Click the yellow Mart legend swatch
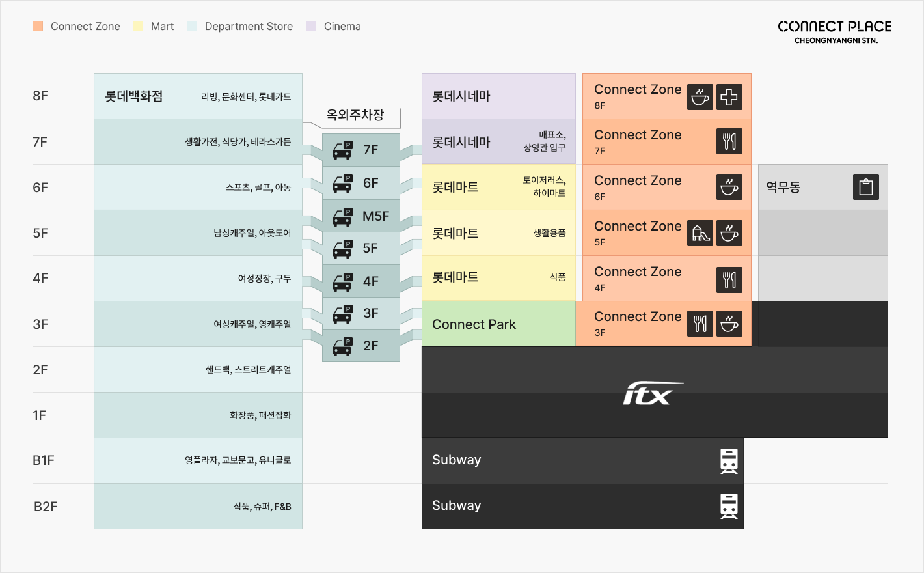Image resolution: width=924 pixels, height=573 pixels. 138,26
